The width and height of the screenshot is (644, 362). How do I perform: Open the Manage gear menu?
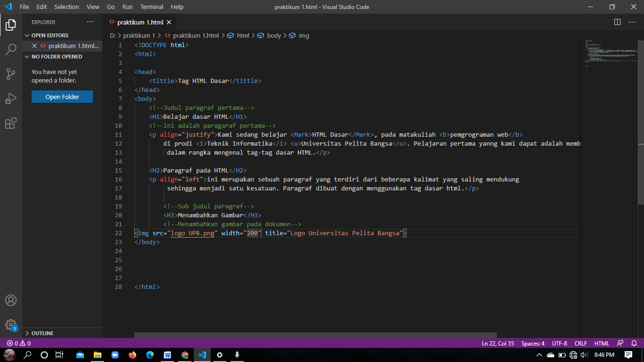11,325
